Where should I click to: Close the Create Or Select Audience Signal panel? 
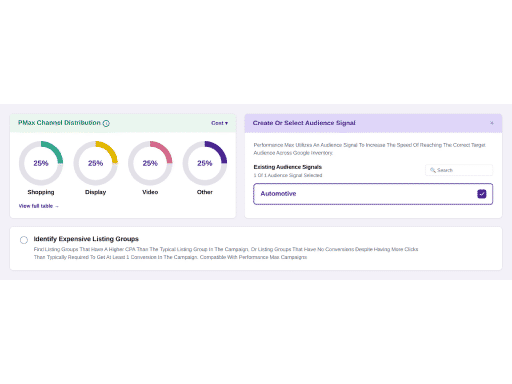click(492, 123)
